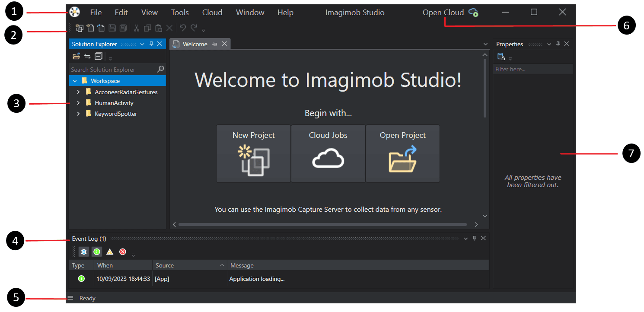Screen dimensions: 644x312
Task: Click the Solution Explorer search magnifier icon
Action: click(160, 69)
